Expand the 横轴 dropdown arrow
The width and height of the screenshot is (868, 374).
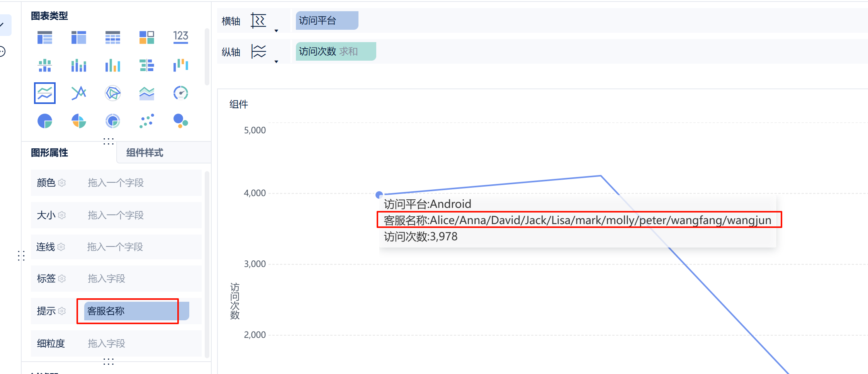276,31
